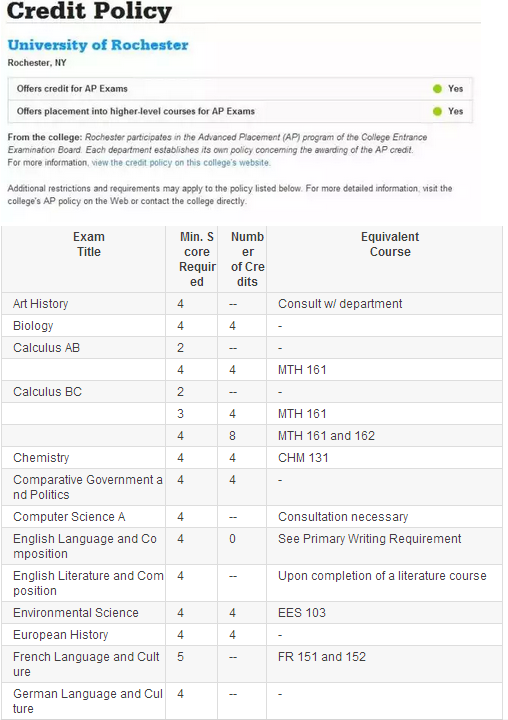Select the Biology exam title cell
508x720 pixels.
coord(84,326)
